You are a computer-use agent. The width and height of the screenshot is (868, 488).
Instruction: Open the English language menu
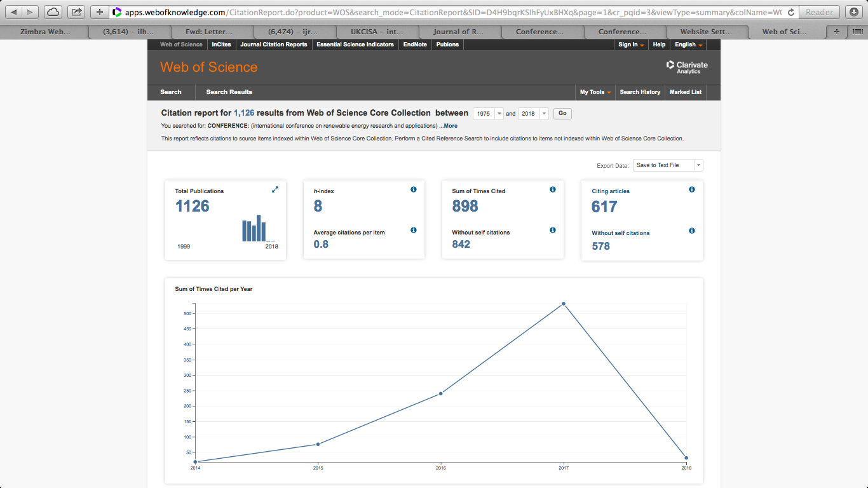point(689,44)
